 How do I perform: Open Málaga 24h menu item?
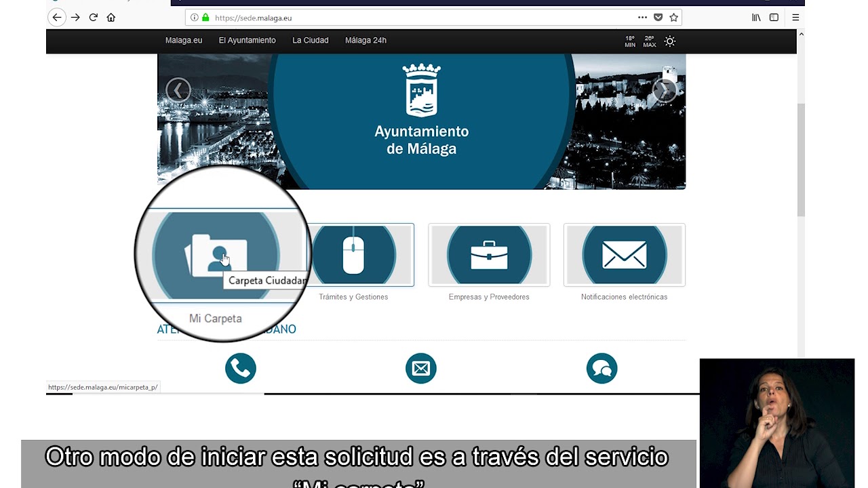[366, 41]
